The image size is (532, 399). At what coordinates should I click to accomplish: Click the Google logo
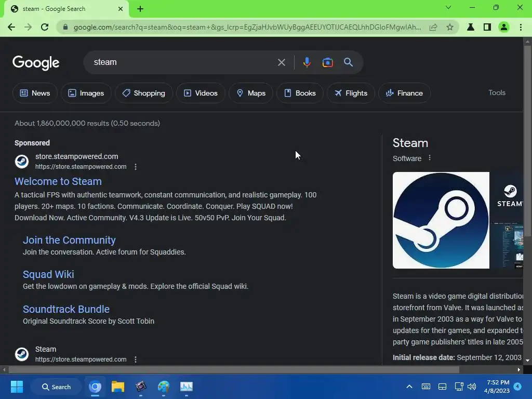pyautogui.click(x=36, y=63)
